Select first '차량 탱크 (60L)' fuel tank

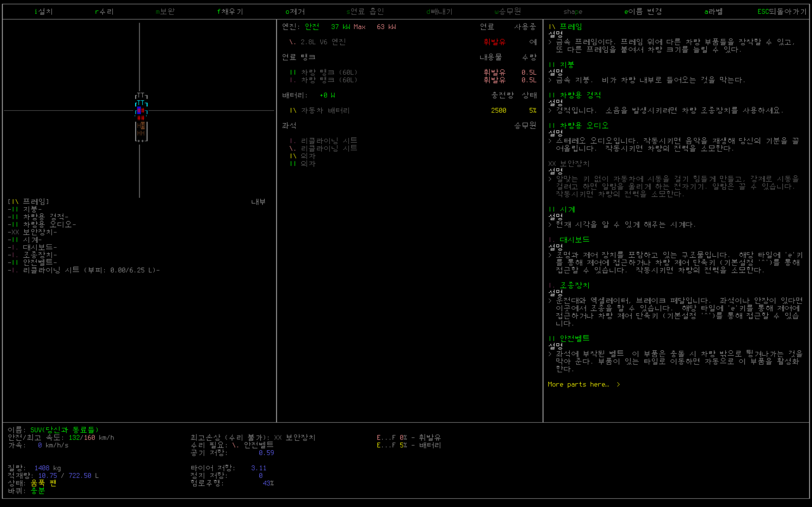329,73
